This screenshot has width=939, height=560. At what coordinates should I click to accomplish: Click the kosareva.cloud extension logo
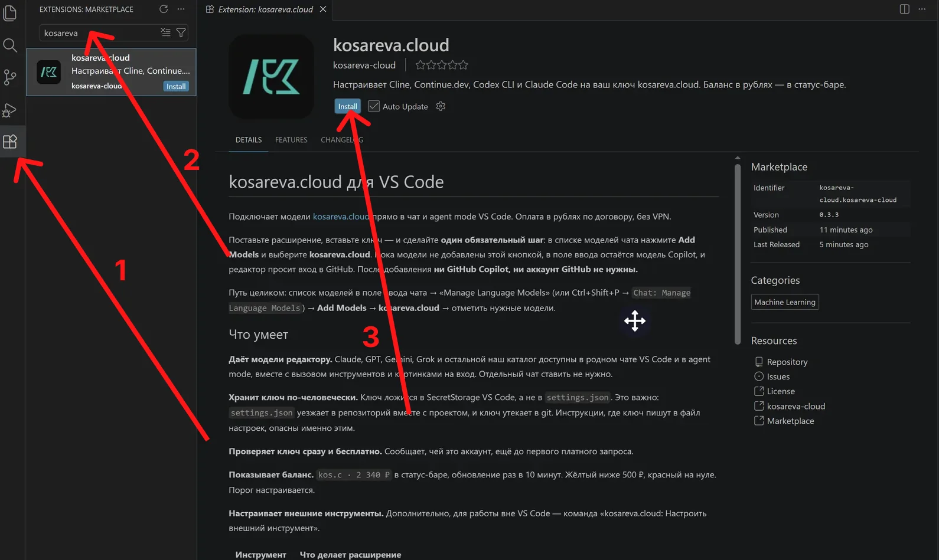[271, 77]
